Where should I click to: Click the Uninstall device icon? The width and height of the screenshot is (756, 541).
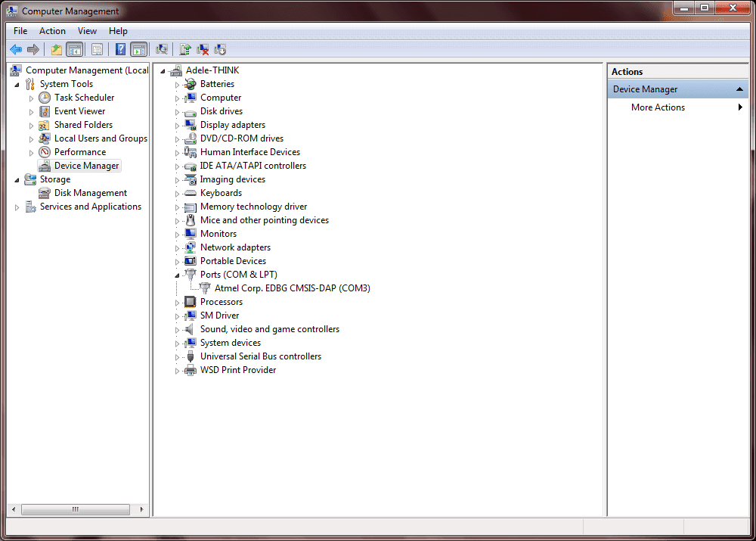pyautogui.click(x=203, y=50)
